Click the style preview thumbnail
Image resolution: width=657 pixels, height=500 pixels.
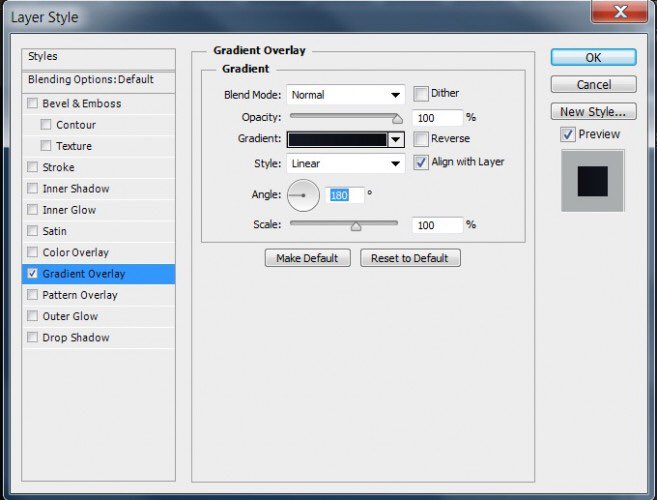tap(592, 181)
